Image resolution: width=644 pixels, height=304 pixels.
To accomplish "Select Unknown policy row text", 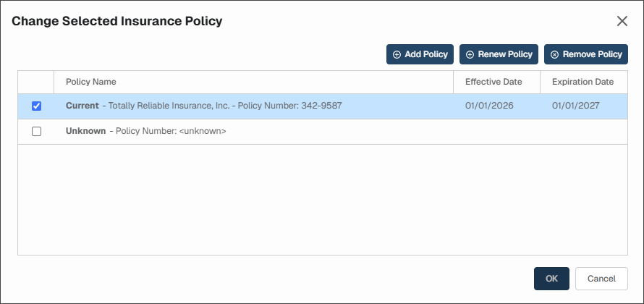I will 145,131.
